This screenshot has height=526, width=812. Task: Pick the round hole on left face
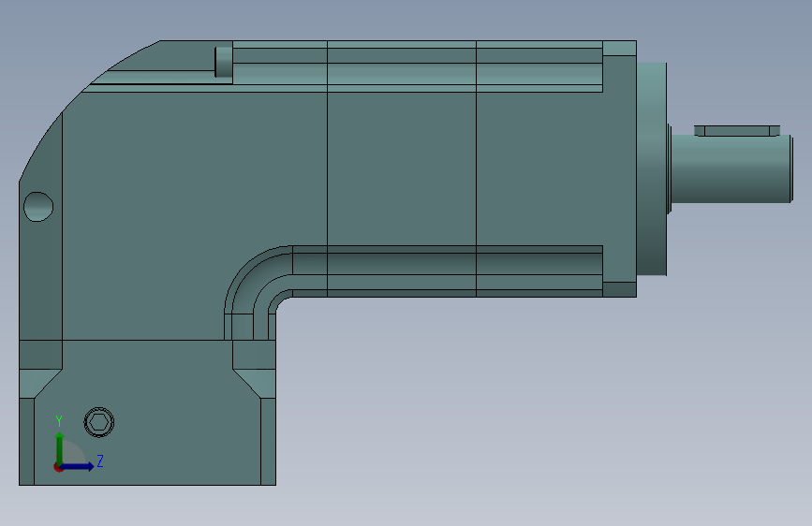tap(38, 207)
